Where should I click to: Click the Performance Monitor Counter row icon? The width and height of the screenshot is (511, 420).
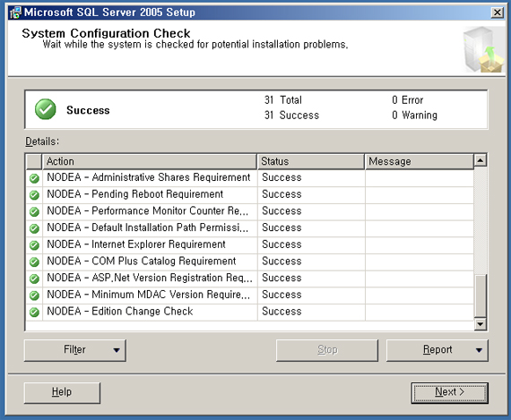pyautogui.click(x=34, y=211)
